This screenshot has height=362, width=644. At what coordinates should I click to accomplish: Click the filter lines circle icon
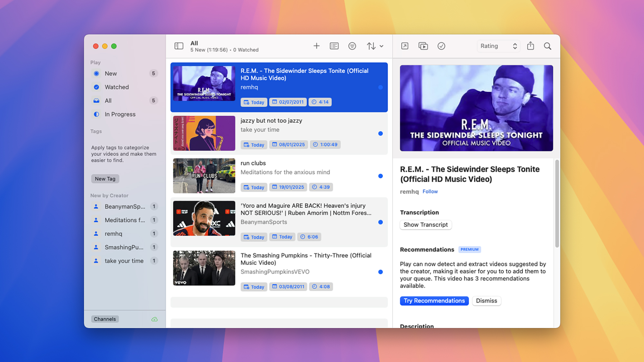tap(352, 46)
